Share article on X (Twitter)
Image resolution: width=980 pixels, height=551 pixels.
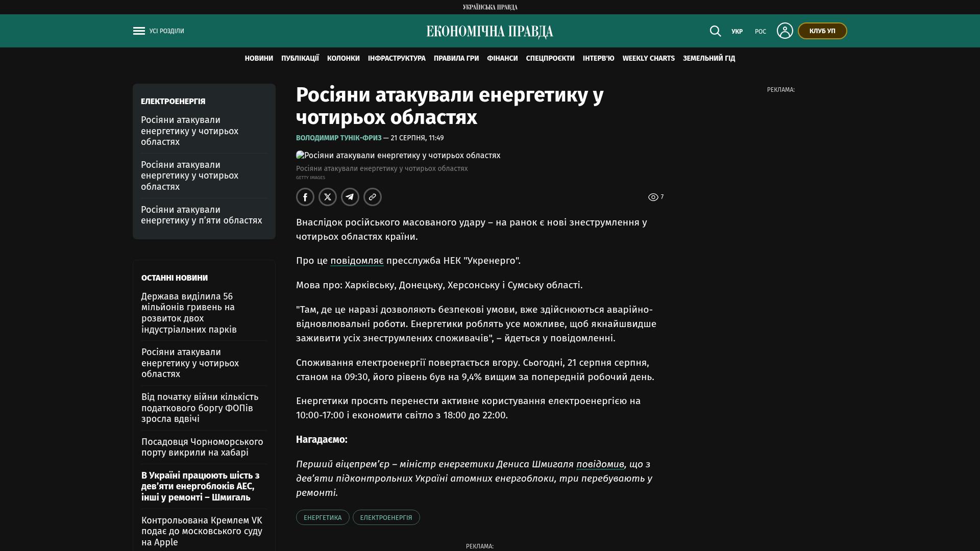[328, 197]
